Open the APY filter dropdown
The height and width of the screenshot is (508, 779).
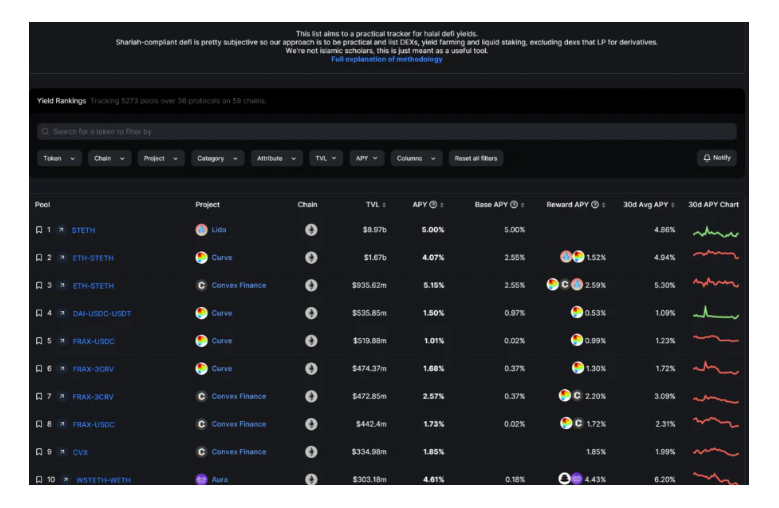367,158
